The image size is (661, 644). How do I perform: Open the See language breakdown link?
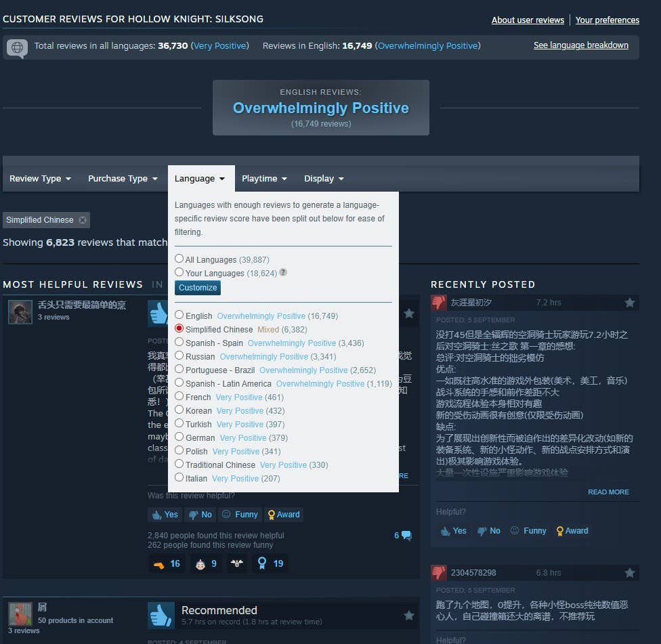pos(580,45)
